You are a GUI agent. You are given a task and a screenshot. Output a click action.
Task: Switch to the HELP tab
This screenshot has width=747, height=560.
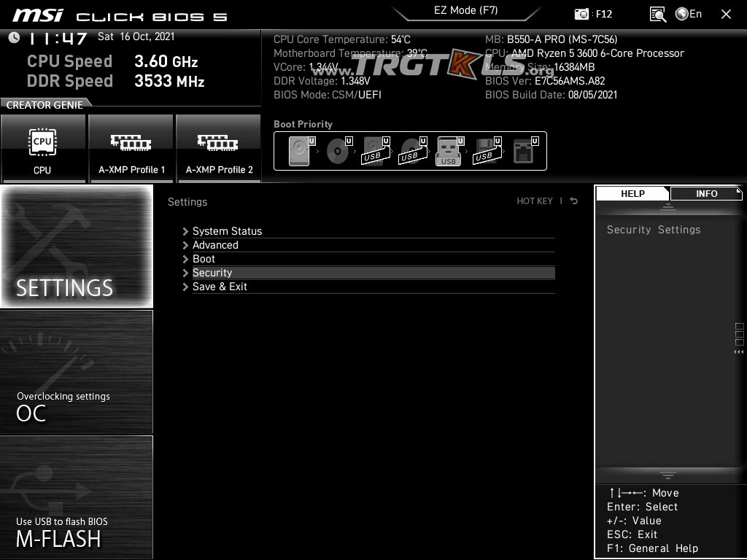point(632,194)
